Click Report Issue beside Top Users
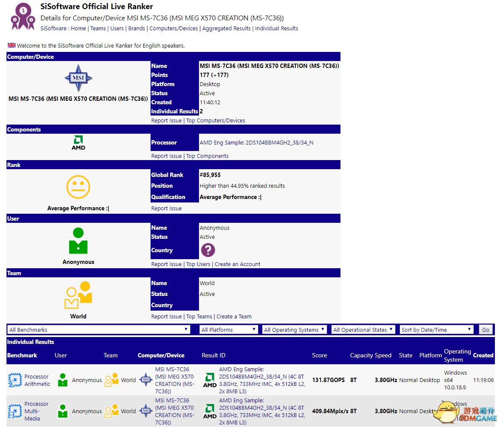 167,264
